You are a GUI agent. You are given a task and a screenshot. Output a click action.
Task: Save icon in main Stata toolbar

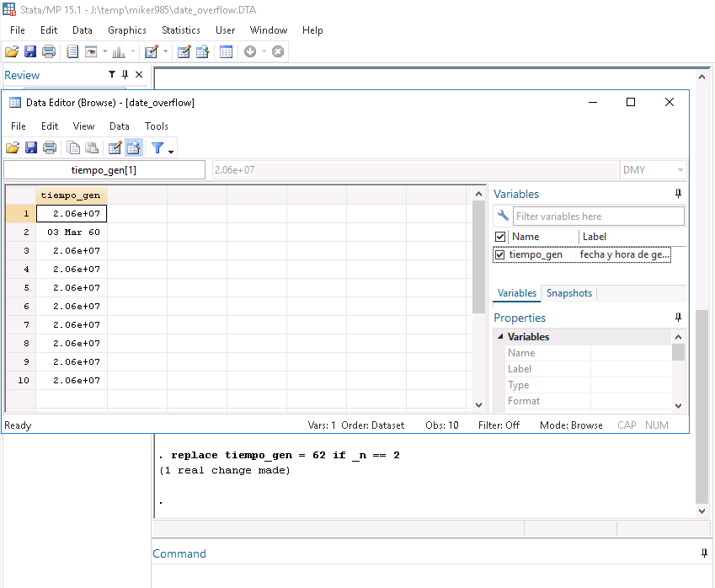point(30,51)
